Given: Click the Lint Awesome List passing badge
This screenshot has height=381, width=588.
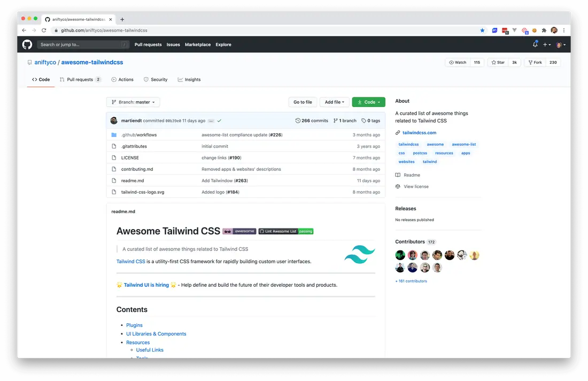Looking at the screenshot, I should (x=286, y=231).
